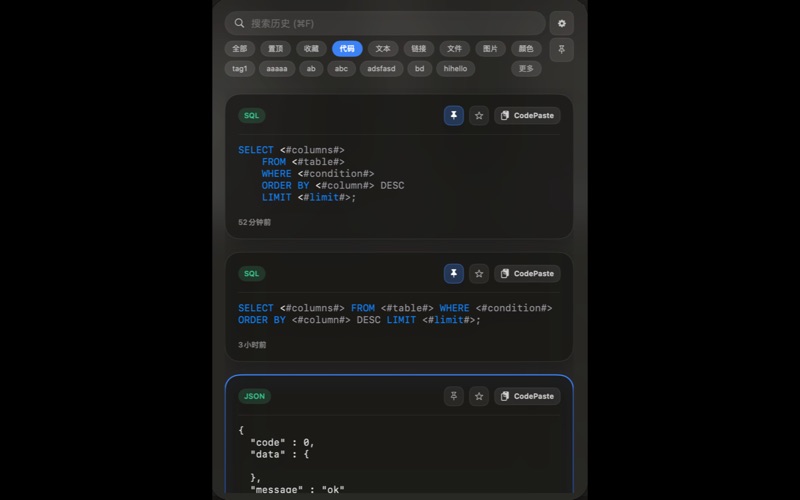
Task: Switch to the 链接 filter tab
Action: coord(419,48)
